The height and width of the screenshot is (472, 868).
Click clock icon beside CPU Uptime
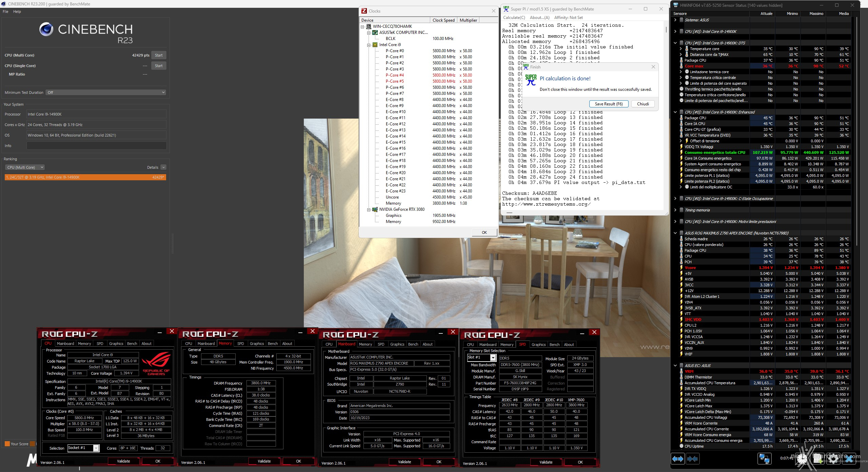[x=681, y=446]
